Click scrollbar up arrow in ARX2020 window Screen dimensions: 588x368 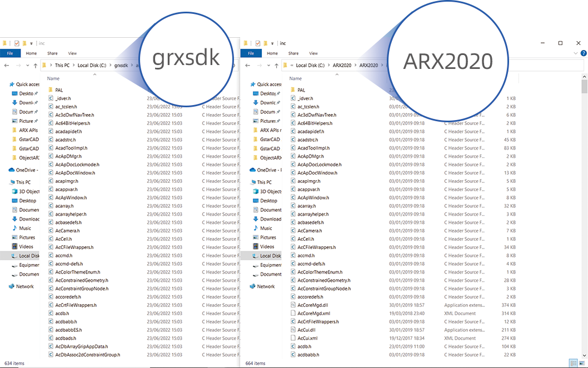[584, 77]
